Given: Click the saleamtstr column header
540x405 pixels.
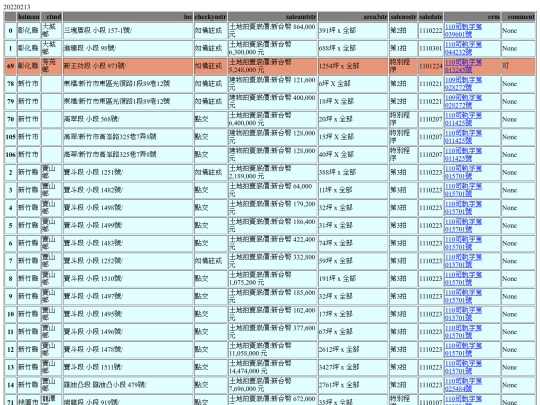Looking at the screenshot, I should (x=272, y=17).
